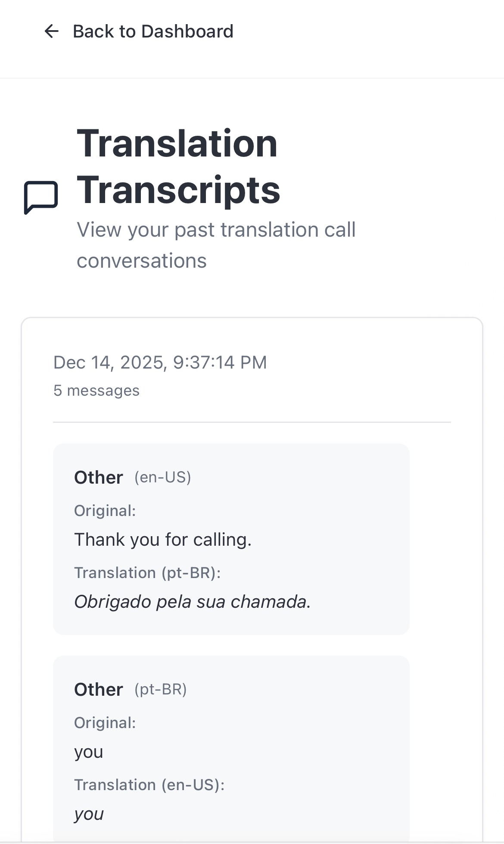Select the Obrigado pela sua chamada translation text
The width and height of the screenshot is (504, 844).
coord(193,601)
